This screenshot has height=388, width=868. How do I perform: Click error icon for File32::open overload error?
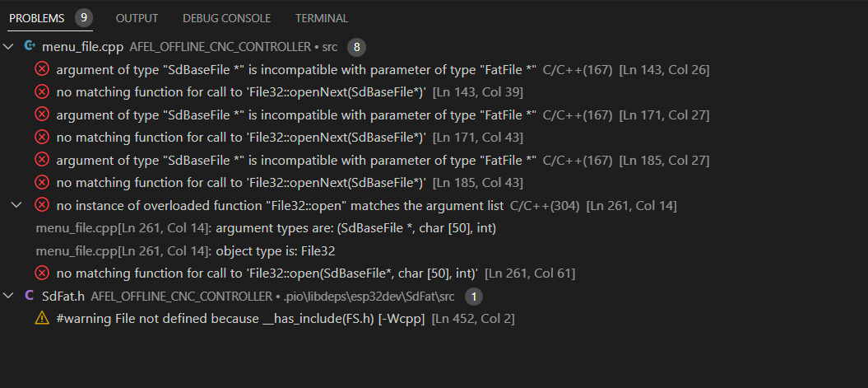click(x=41, y=205)
